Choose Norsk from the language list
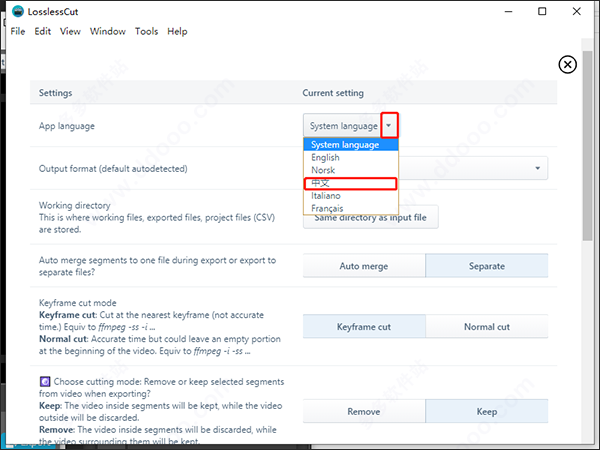 coord(351,170)
